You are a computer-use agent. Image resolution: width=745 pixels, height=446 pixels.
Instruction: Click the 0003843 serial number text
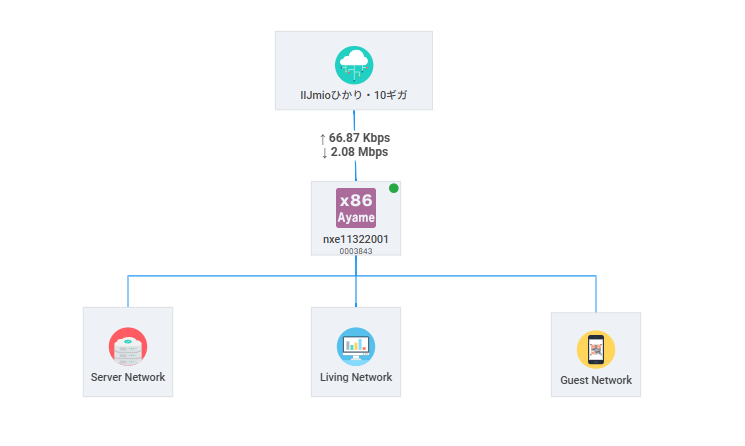coord(355,251)
